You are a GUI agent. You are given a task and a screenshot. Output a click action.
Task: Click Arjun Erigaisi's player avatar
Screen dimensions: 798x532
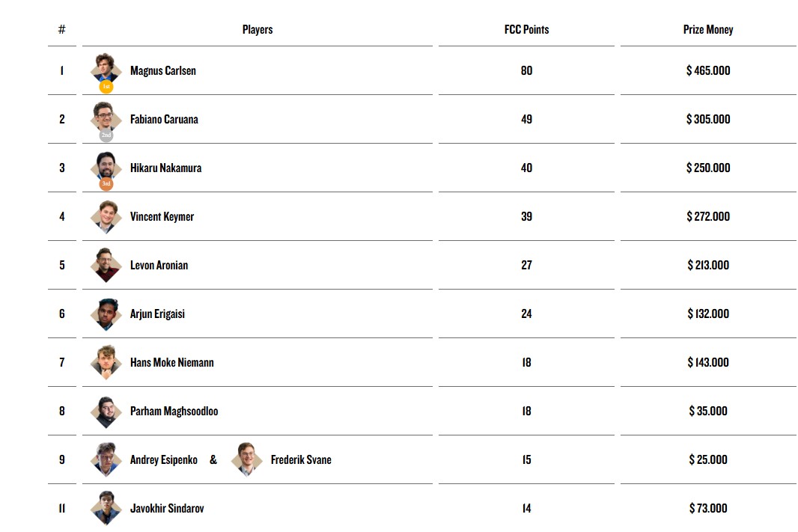(106, 314)
